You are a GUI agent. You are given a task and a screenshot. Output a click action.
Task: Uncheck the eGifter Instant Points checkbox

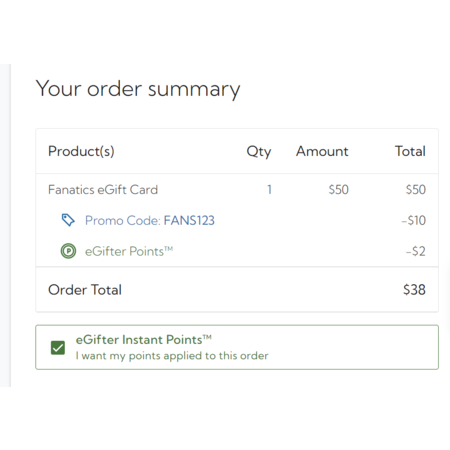click(58, 348)
